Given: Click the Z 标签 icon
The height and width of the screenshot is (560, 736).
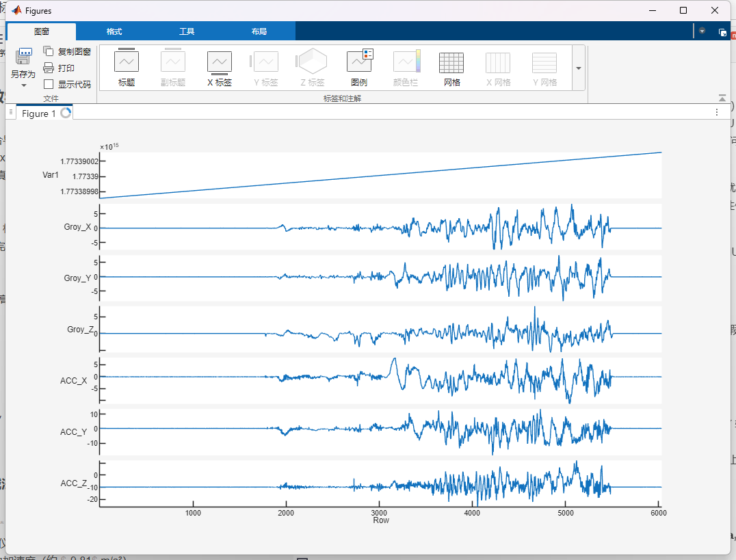Looking at the screenshot, I should [x=311, y=61].
